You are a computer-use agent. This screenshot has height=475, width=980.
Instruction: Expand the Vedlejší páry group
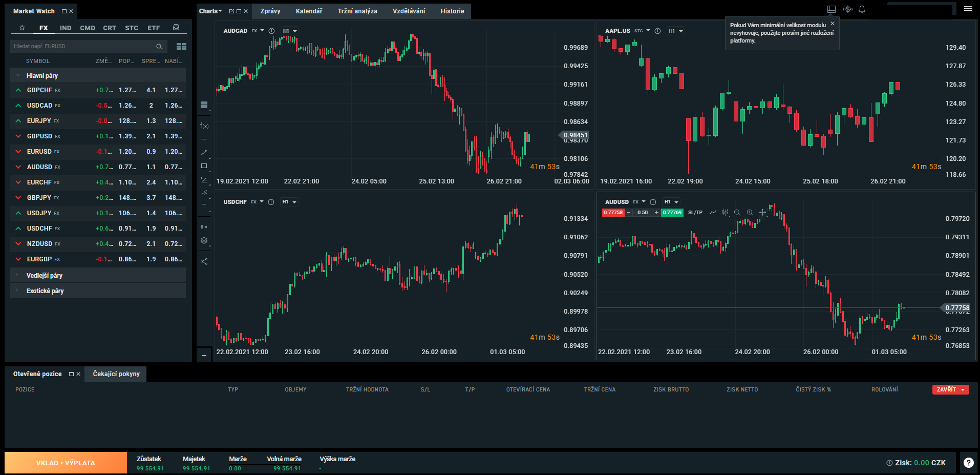click(98, 275)
